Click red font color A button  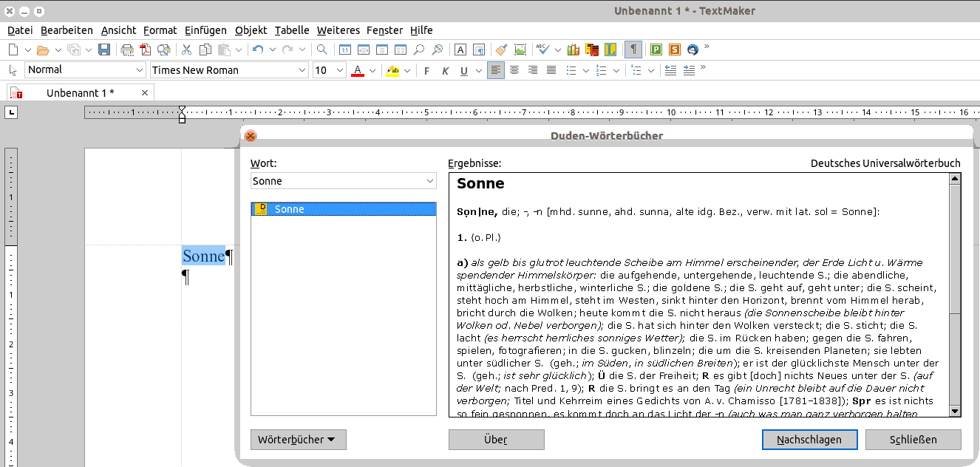coord(358,71)
